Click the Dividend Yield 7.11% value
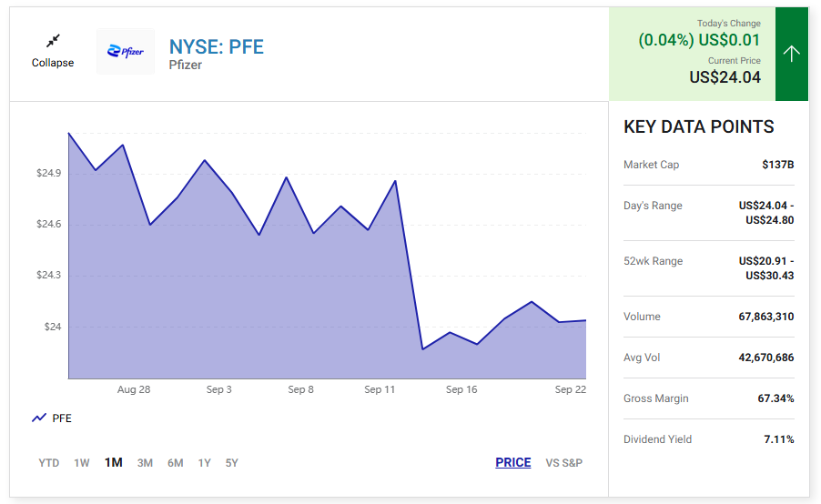Viewport: 821px width, 504px height. (779, 439)
